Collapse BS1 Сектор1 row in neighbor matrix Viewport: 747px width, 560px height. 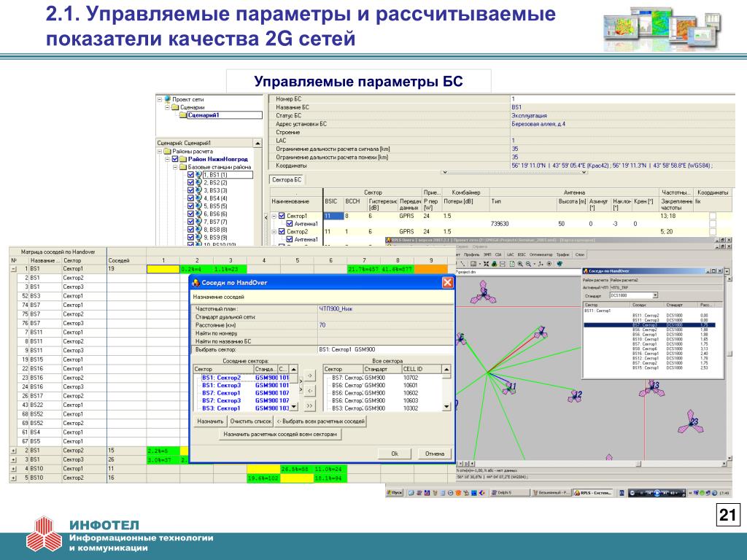coord(13,269)
